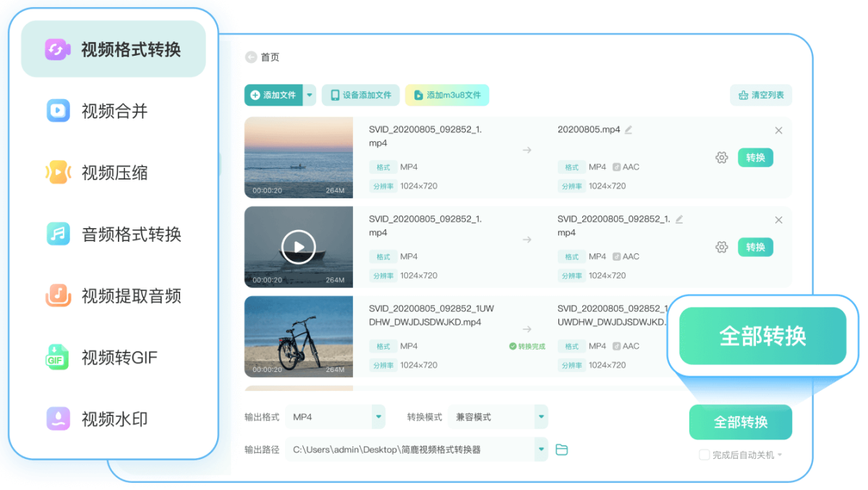Open the 输出格式 MP4 dropdown
Screen dimensions: 868x490
point(378,417)
